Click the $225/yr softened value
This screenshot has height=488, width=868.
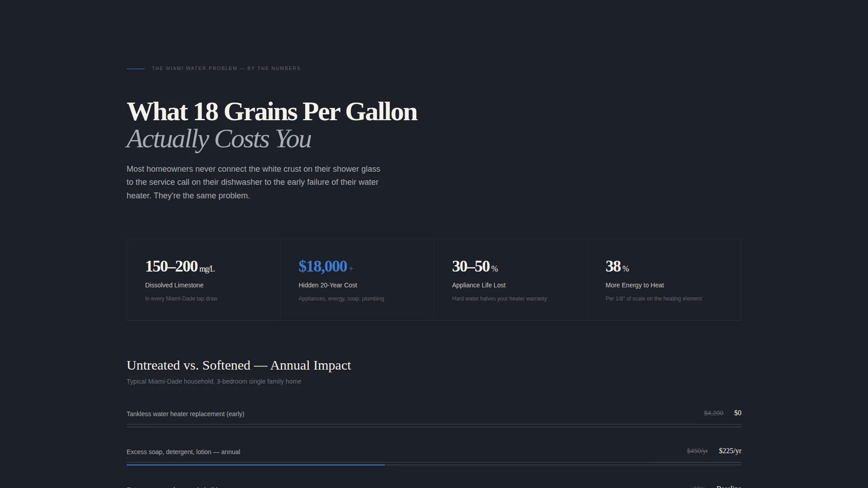click(730, 451)
